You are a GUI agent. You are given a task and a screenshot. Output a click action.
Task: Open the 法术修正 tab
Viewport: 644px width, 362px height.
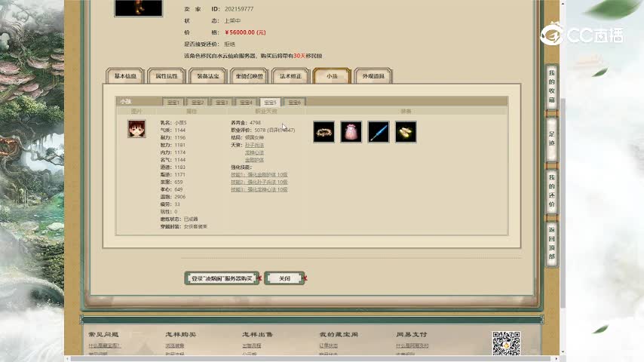coord(290,76)
